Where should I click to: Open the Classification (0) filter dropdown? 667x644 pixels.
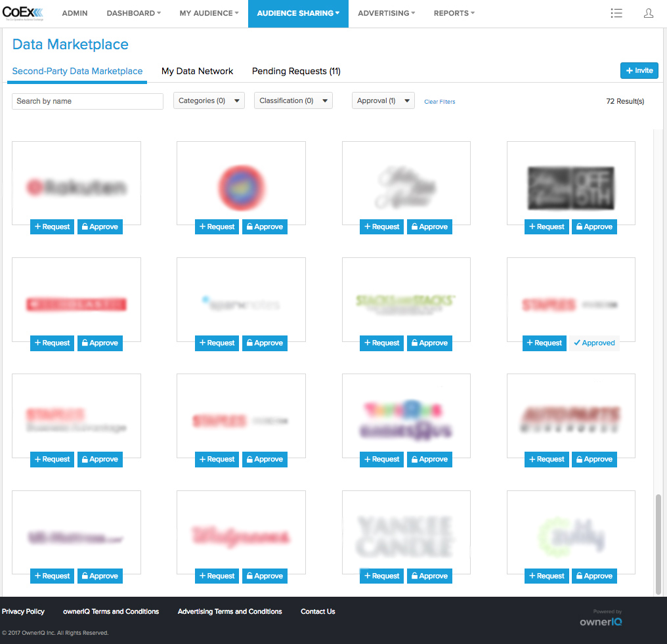click(x=293, y=101)
